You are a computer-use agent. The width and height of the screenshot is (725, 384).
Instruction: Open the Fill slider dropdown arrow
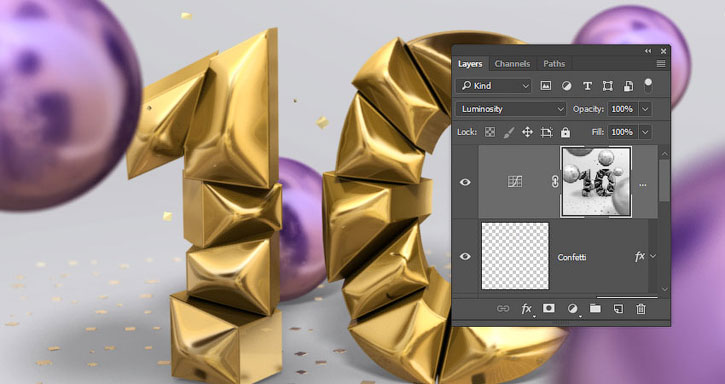pos(645,132)
